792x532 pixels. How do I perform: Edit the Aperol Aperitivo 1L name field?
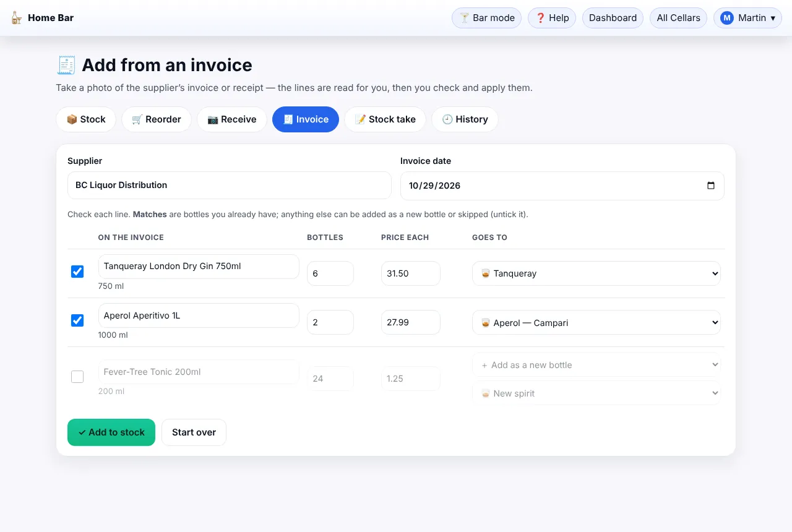click(199, 315)
